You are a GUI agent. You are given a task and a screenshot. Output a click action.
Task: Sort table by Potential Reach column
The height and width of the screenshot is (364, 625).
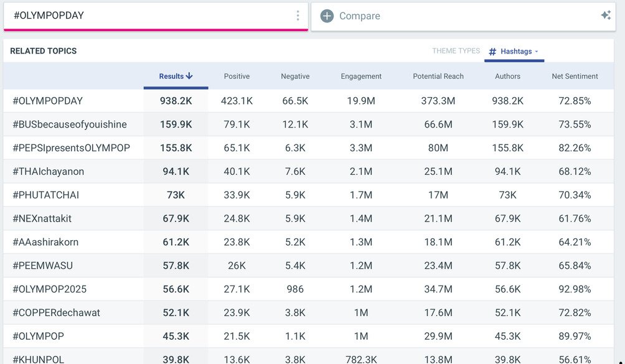coord(438,76)
